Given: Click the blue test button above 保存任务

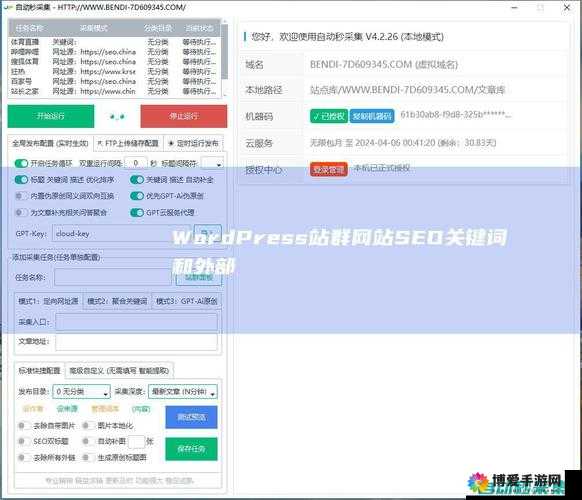Looking at the screenshot, I should pyautogui.click(x=191, y=417).
